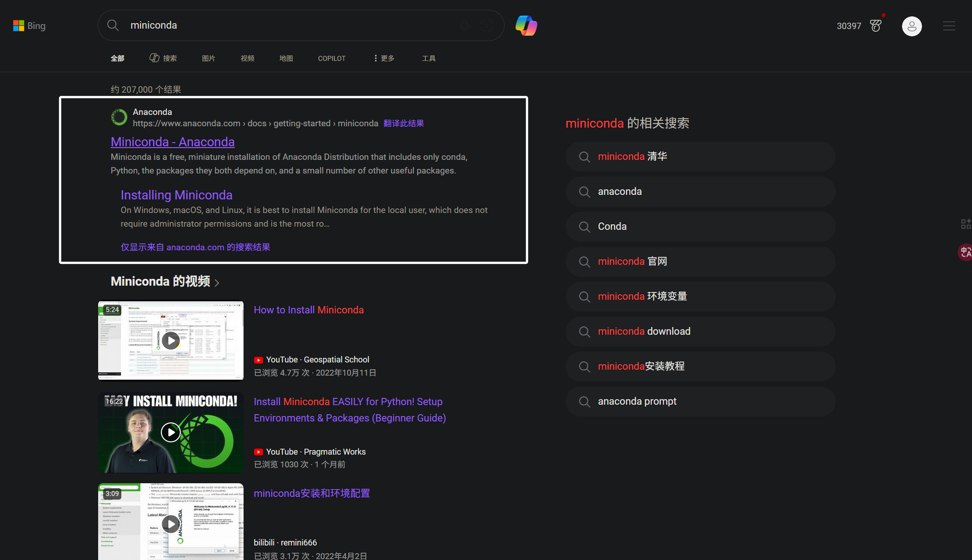Image resolution: width=972 pixels, height=560 pixels.
Task: Select related search anaconda
Action: click(x=700, y=192)
